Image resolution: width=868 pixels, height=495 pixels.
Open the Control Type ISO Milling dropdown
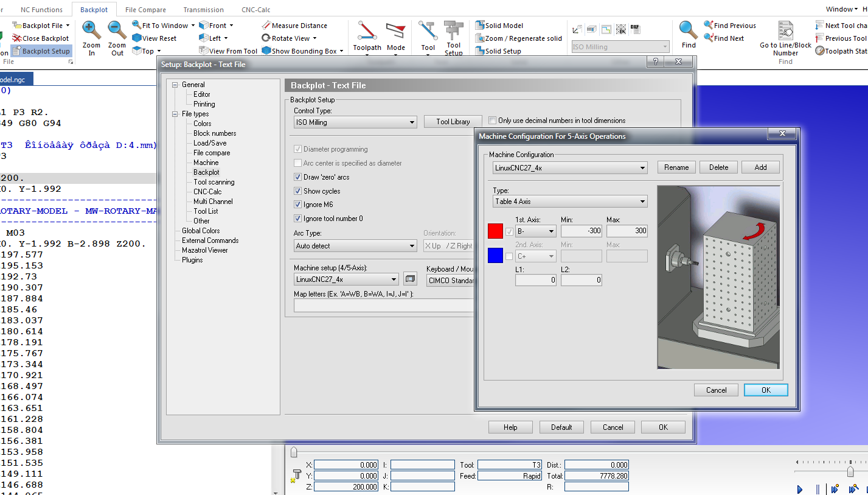click(355, 122)
